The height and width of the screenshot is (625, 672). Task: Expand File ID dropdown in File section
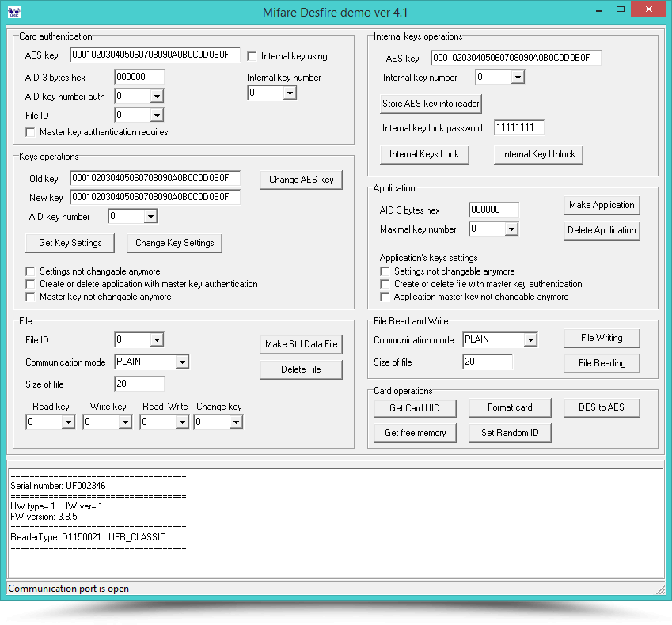pyautogui.click(x=157, y=340)
